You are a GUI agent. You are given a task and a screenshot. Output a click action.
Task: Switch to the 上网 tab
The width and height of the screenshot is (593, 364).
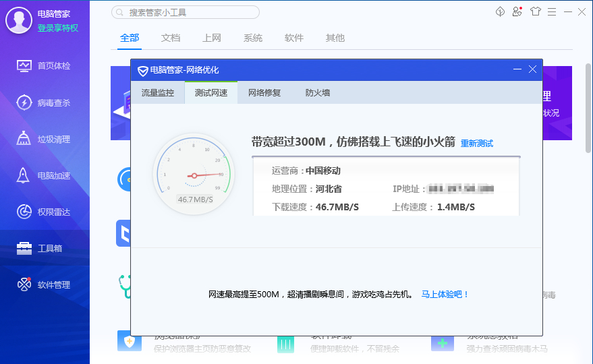pyautogui.click(x=211, y=38)
